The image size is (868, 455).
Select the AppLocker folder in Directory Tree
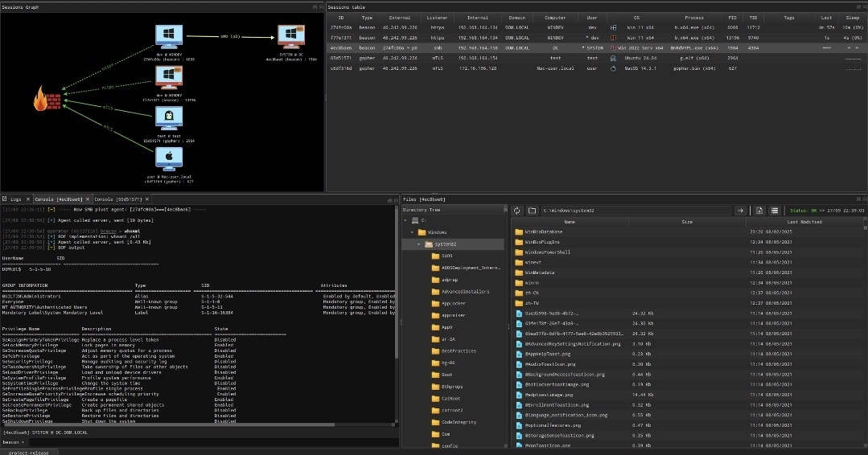pyautogui.click(x=454, y=303)
